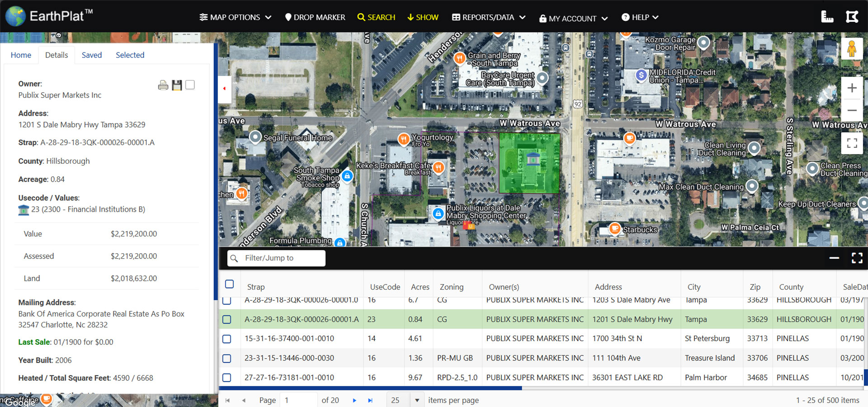Click the Starbucks map marker
Screen dimensions: 868x407
(615, 228)
